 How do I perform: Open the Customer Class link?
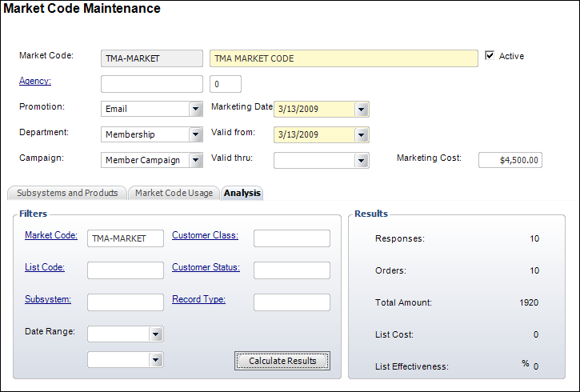pyautogui.click(x=206, y=235)
